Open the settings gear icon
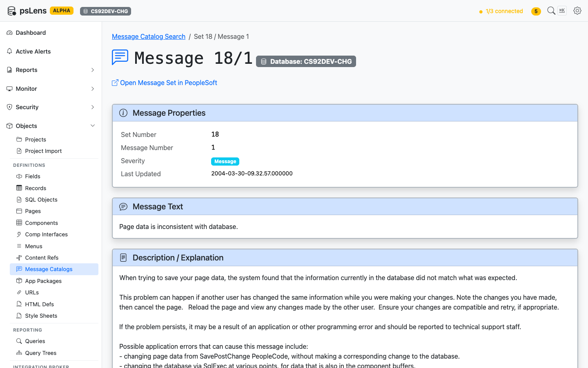588x368 pixels. click(577, 11)
